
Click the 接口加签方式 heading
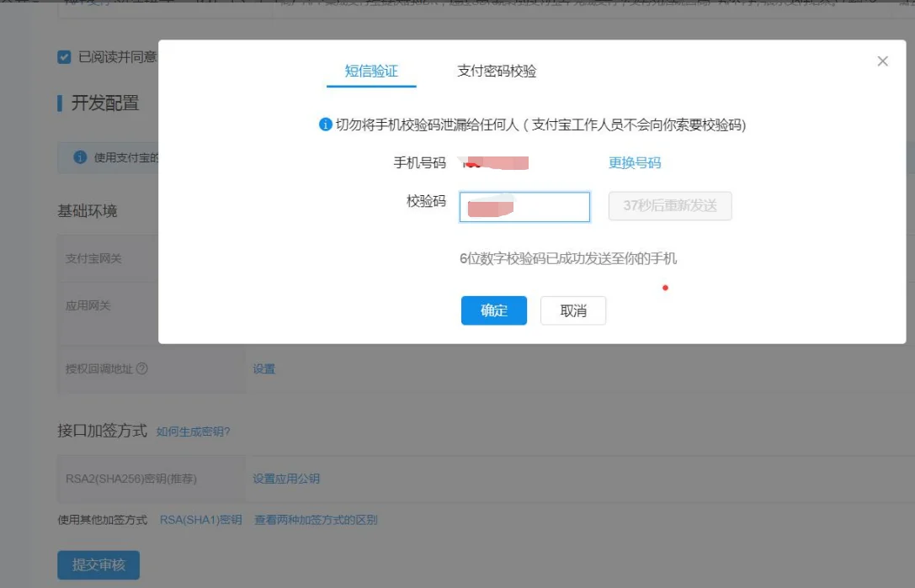point(102,431)
